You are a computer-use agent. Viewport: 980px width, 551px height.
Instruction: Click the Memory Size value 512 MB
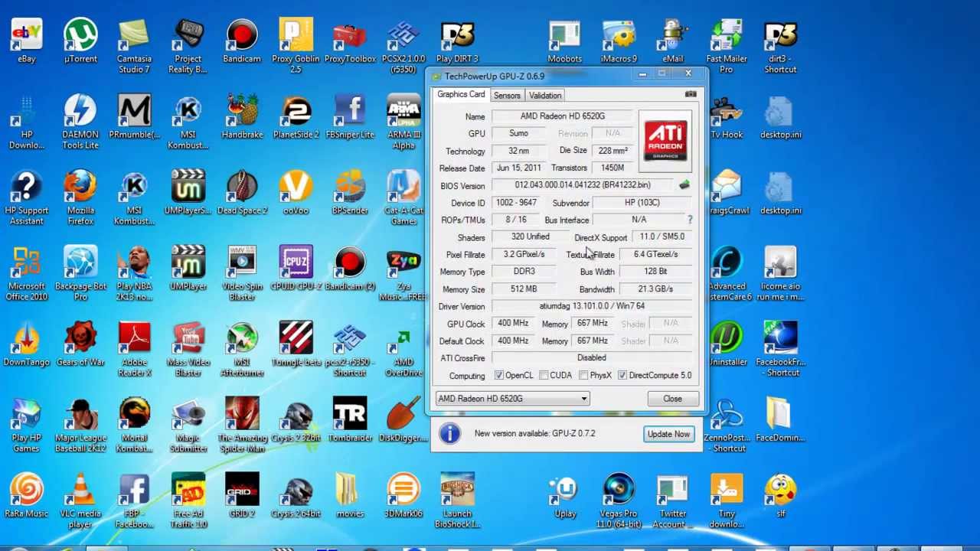(x=524, y=289)
